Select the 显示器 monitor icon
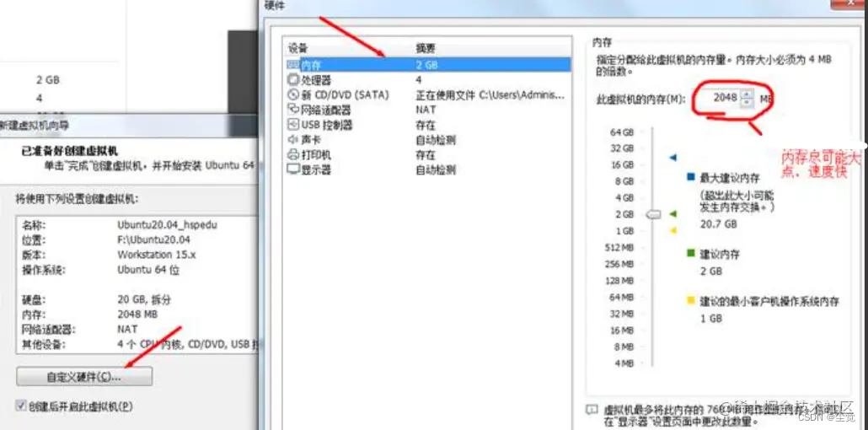Viewport: 868px width, 430px height. (292, 169)
